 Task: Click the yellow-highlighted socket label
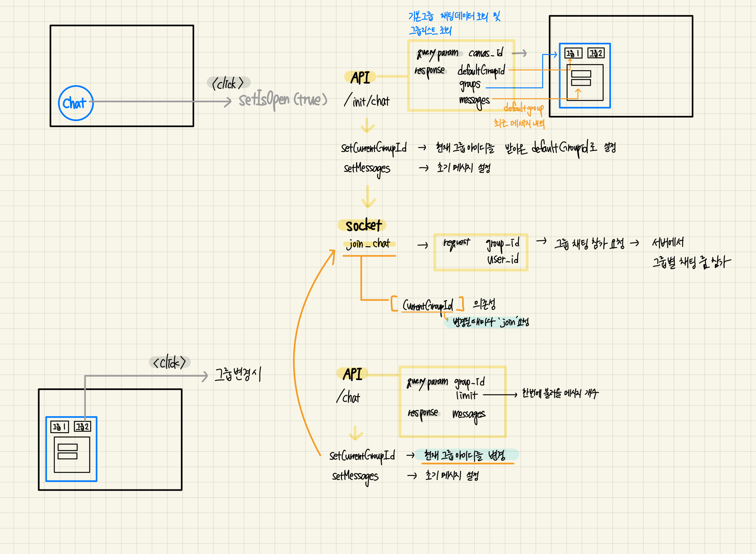click(x=363, y=225)
